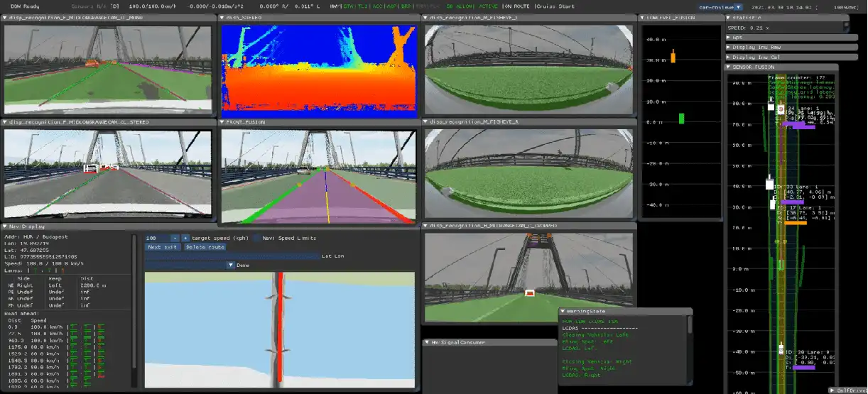This screenshot has width=868, height=394.
Task: Collapse the disp_STEREO panel
Action: pyautogui.click(x=222, y=18)
